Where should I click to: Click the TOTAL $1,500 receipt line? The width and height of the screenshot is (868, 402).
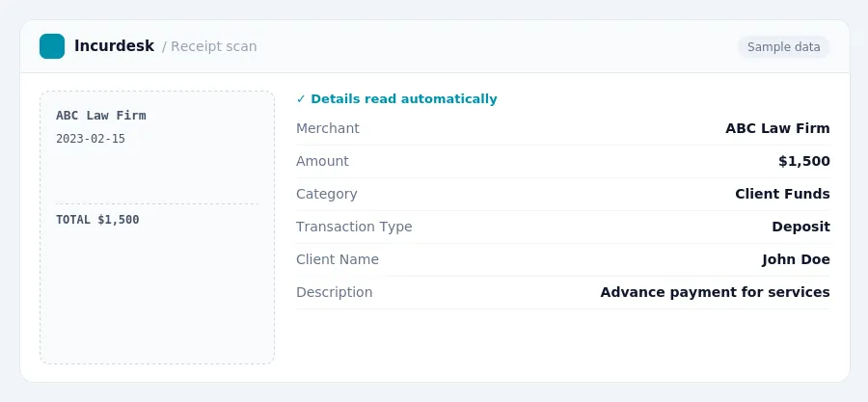click(97, 220)
